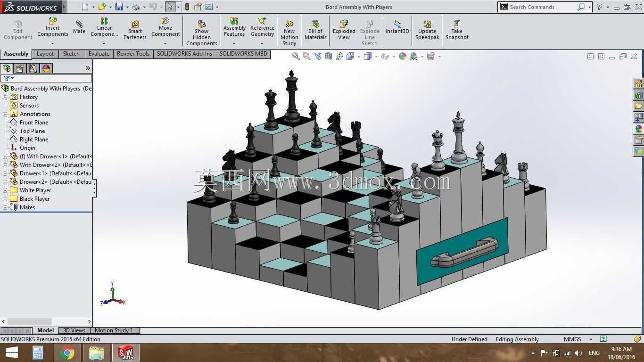644x362 pixels.
Task: Open Appearances tab in task pane
Action: [x=638, y=129]
